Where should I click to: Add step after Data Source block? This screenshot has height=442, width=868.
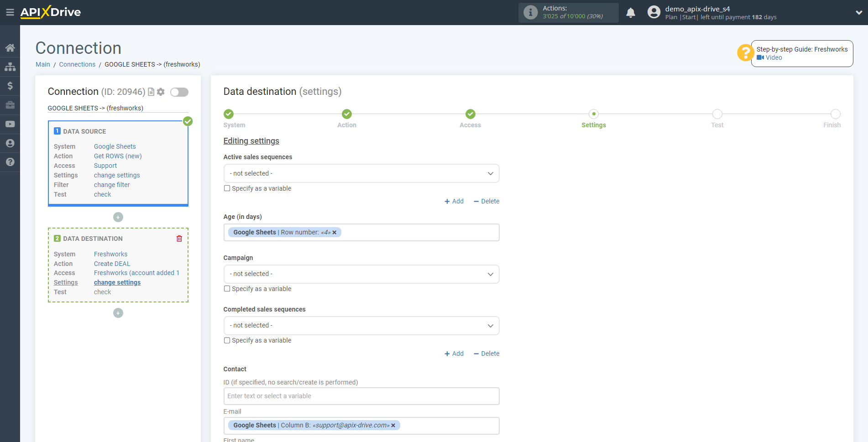(x=118, y=217)
